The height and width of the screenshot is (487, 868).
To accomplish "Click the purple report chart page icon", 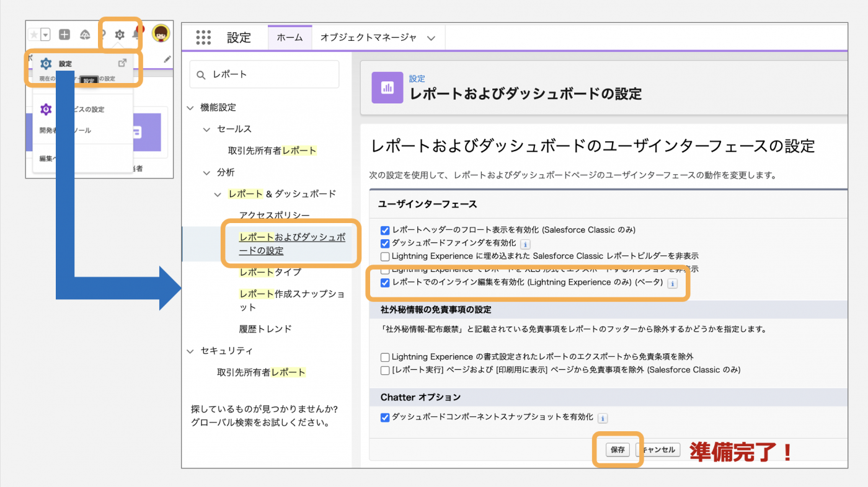I will [x=387, y=87].
